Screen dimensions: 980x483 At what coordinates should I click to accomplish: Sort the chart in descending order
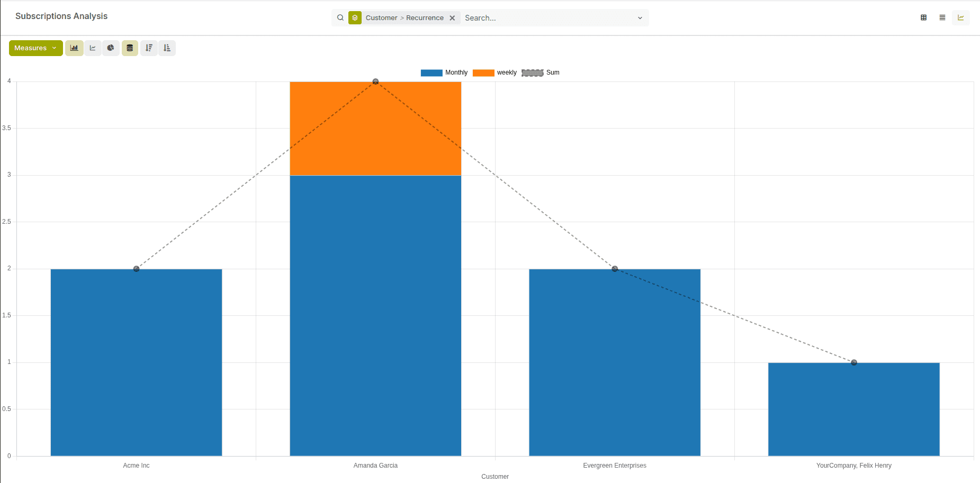point(149,48)
